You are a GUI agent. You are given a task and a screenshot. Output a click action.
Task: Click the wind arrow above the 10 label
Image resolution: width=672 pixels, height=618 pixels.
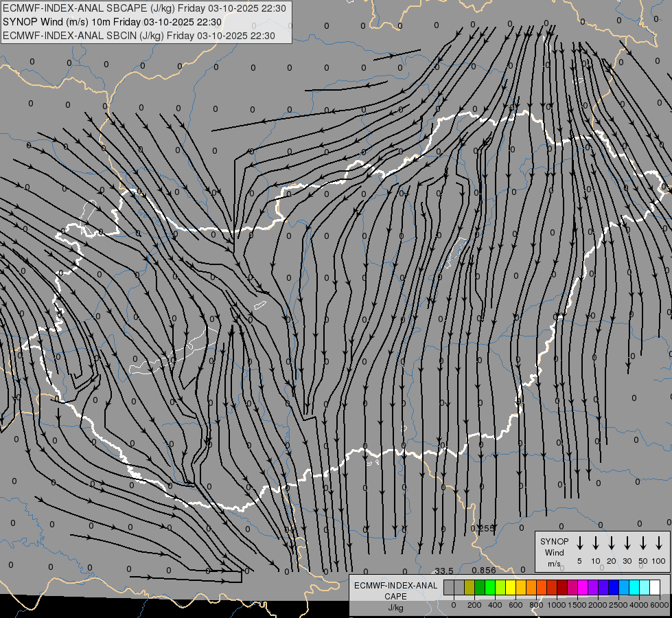(595, 543)
